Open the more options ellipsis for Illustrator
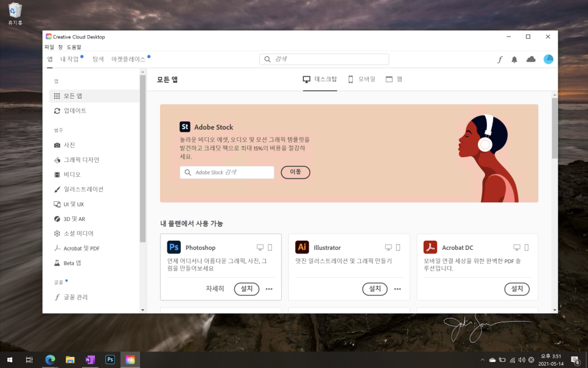588x368 pixels. point(397,289)
